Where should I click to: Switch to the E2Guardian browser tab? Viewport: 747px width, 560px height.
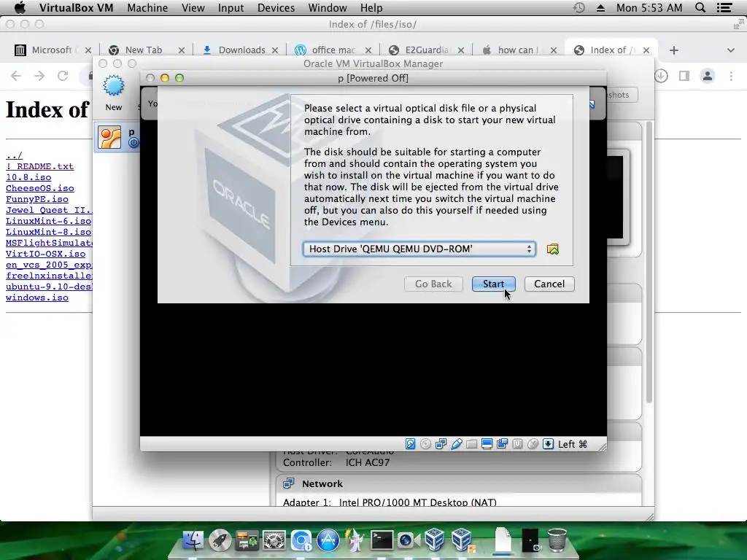(x=426, y=50)
